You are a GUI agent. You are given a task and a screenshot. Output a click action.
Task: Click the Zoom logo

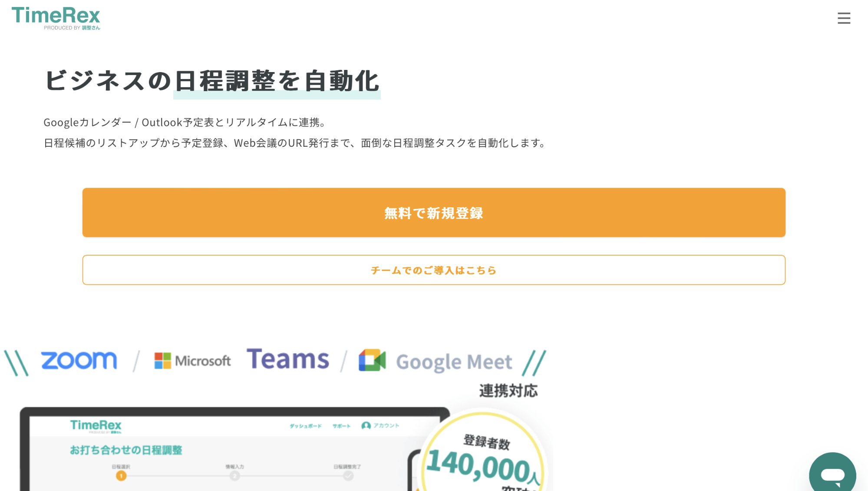[x=78, y=360]
